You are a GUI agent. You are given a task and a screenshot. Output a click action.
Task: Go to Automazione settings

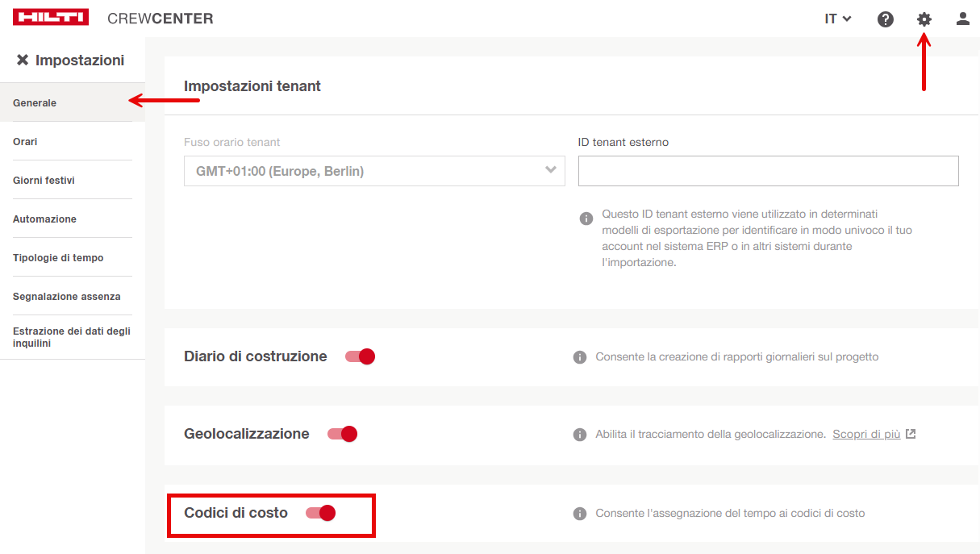(x=44, y=219)
